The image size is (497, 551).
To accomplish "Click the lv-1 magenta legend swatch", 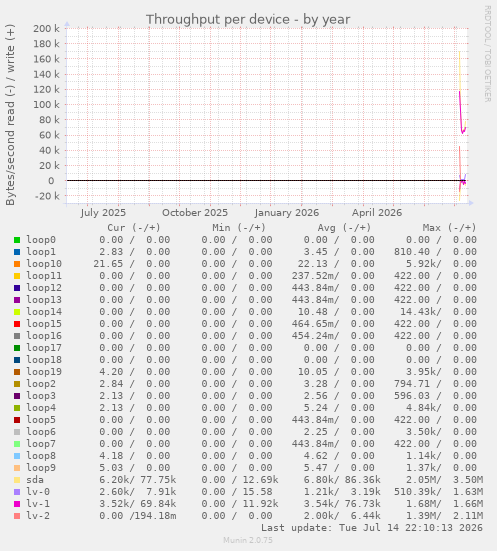I will [17, 504].
